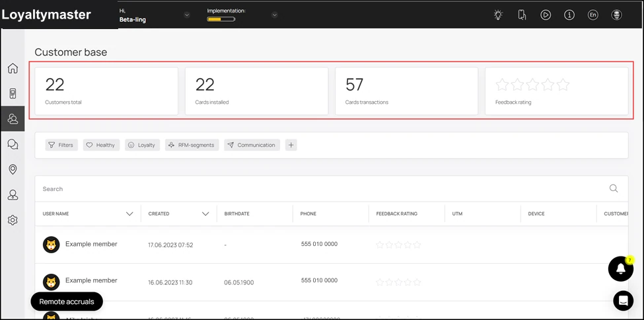Click the lightbulb tips icon
Viewport: 644px width, 320px height.
click(x=498, y=15)
